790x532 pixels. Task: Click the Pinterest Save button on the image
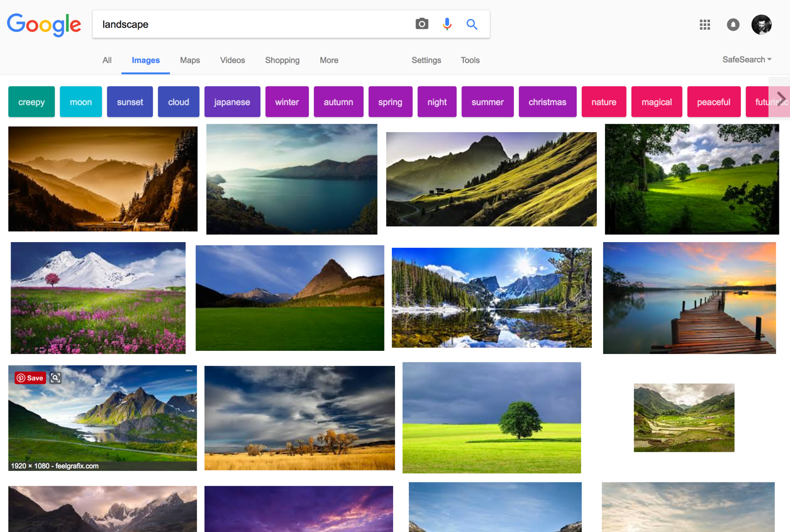[x=30, y=378]
